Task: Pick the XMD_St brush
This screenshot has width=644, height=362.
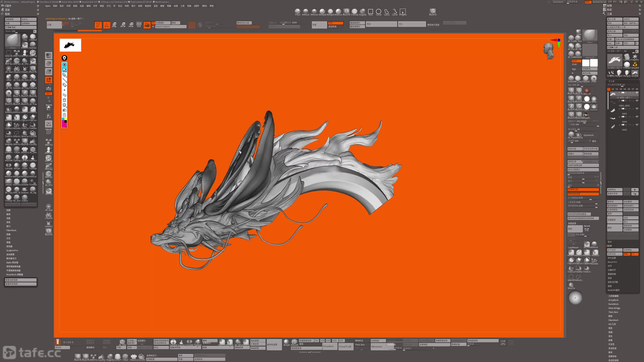Action: (17, 190)
